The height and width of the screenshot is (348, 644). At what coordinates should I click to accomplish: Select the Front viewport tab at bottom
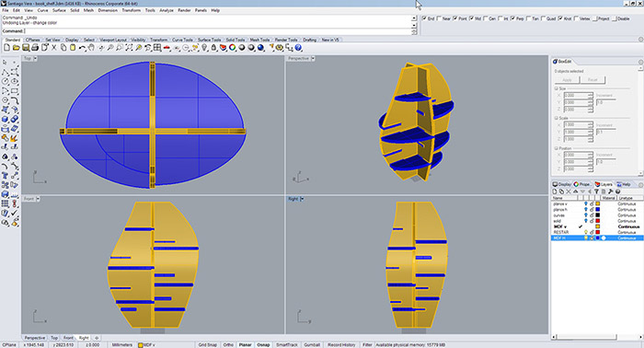pyautogui.click(x=68, y=338)
